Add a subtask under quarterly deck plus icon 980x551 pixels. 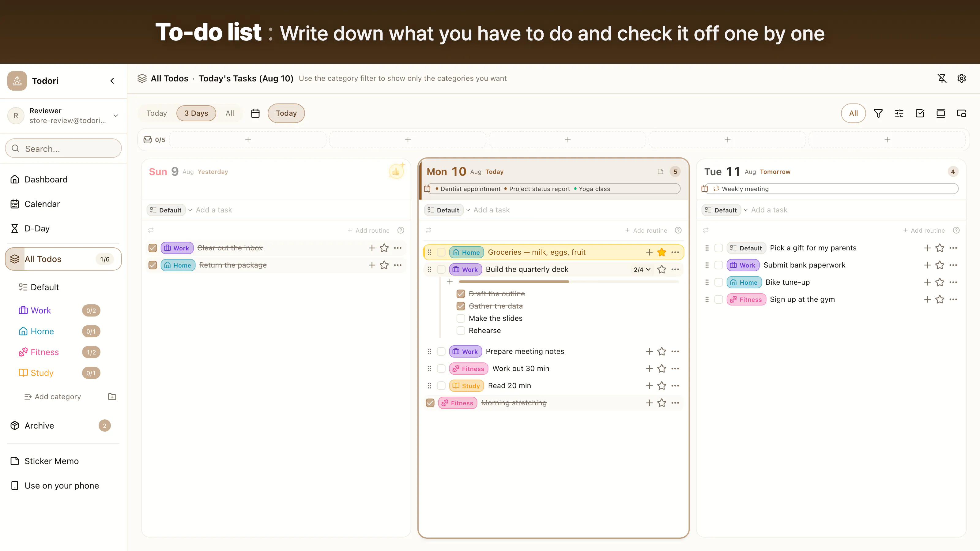coord(450,282)
